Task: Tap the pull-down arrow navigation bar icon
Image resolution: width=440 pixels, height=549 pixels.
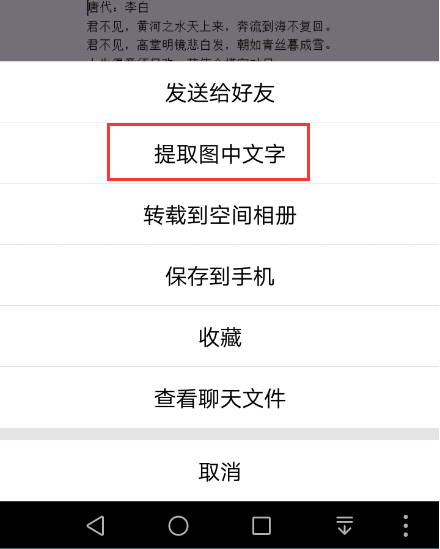Action: [344, 526]
